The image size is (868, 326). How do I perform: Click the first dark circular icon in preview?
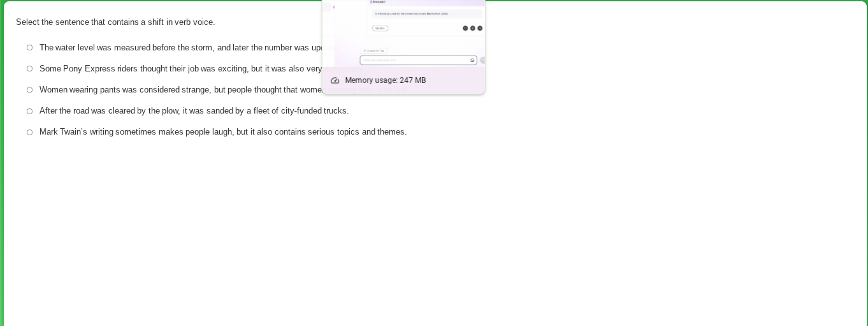click(x=465, y=28)
